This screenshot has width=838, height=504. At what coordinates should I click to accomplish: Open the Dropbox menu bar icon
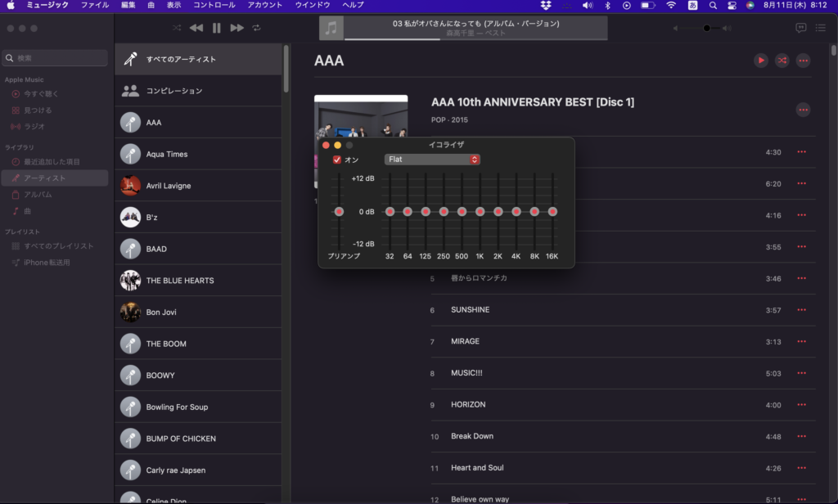click(546, 6)
